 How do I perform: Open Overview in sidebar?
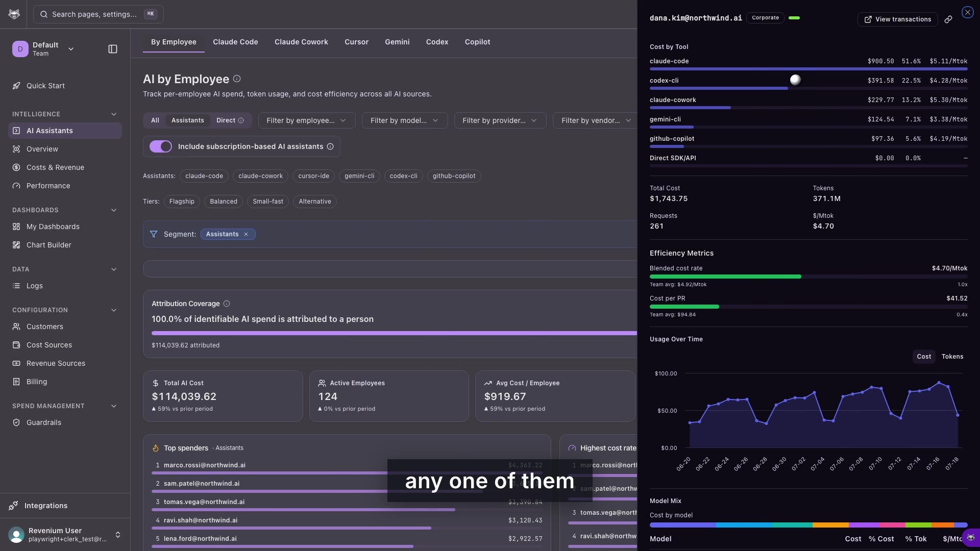(65, 149)
